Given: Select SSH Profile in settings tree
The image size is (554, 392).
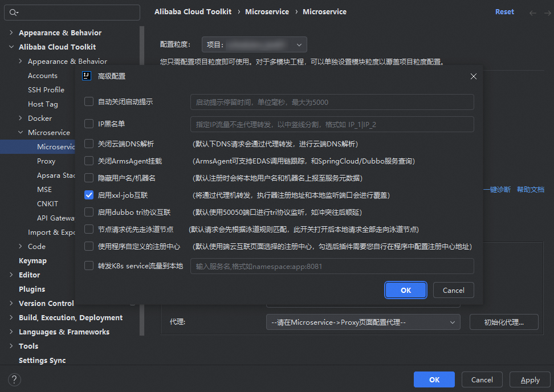Looking at the screenshot, I should pos(46,89).
